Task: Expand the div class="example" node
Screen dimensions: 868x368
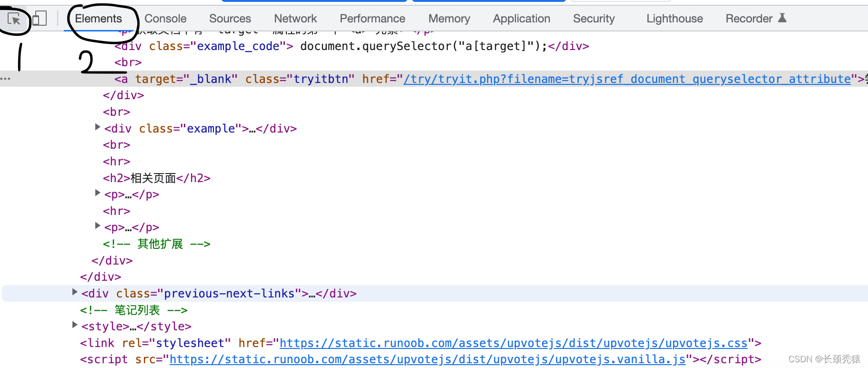Action: pyautogui.click(x=97, y=127)
